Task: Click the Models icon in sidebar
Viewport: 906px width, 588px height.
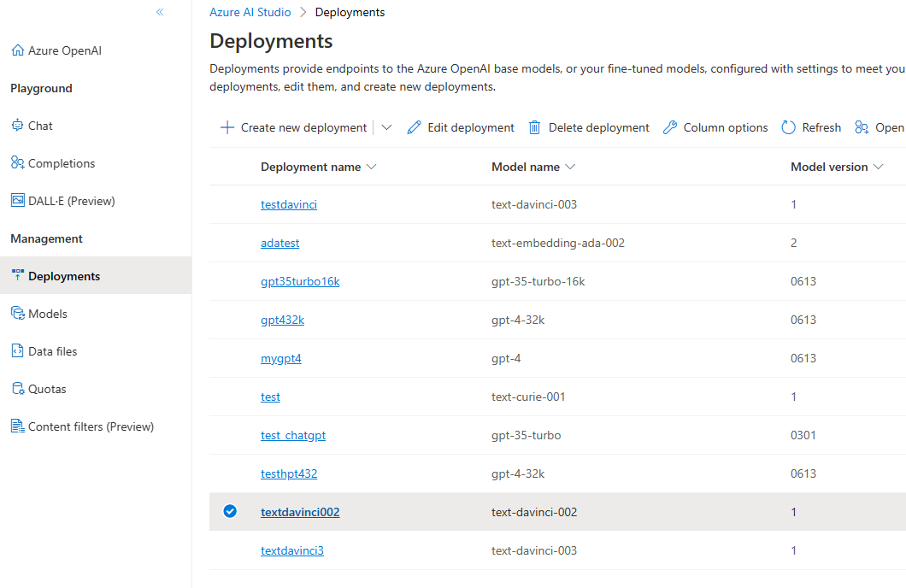Action: (x=18, y=313)
